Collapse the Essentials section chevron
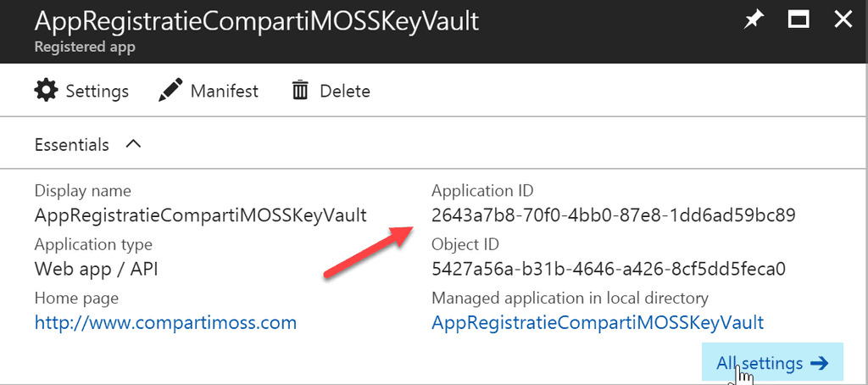This screenshot has height=385, width=868. click(132, 144)
